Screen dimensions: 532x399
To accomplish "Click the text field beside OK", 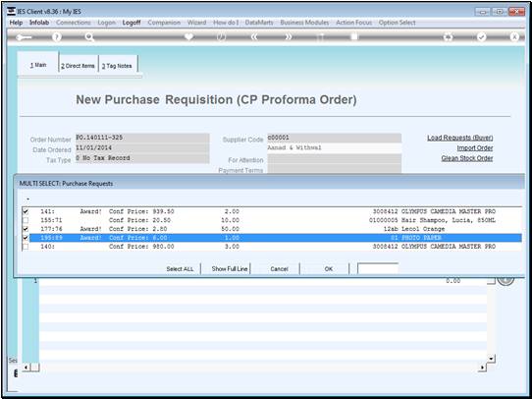I will coord(378,268).
